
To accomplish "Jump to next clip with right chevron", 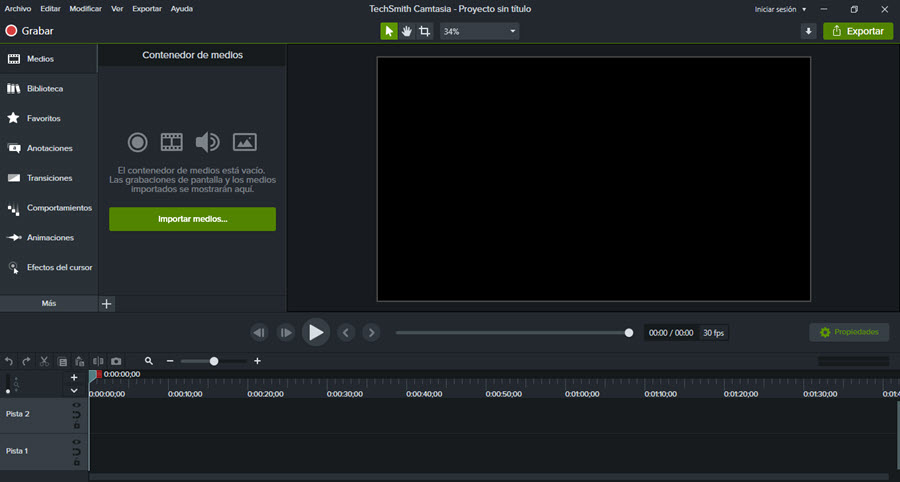I will pos(371,332).
